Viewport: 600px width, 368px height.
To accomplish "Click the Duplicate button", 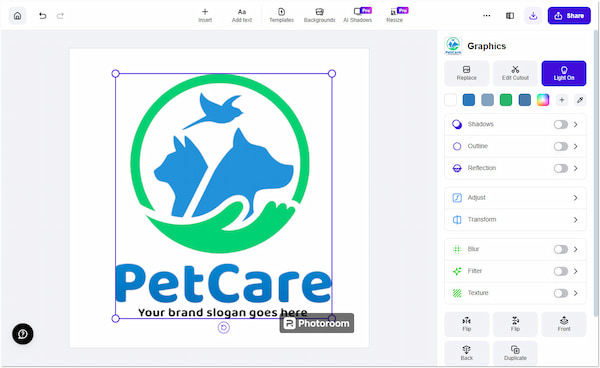I will (515, 353).
